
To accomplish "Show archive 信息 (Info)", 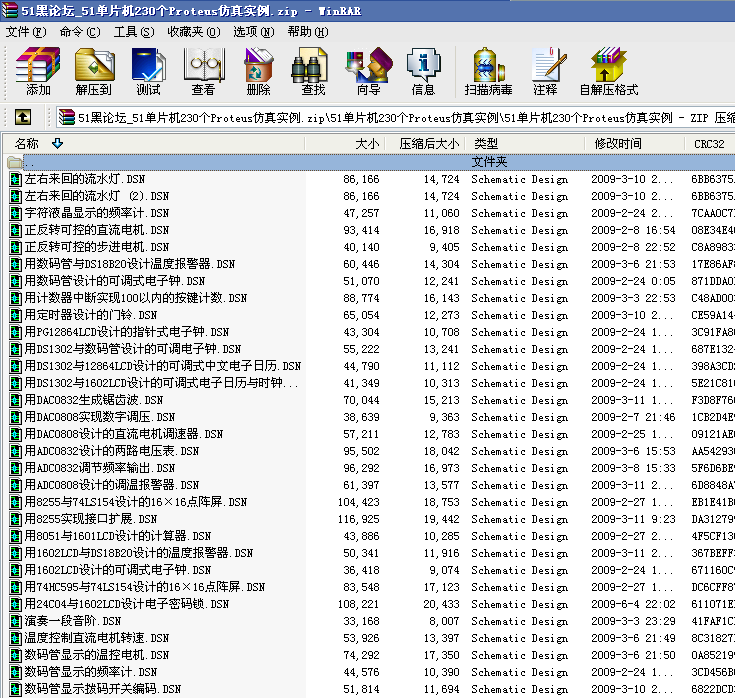I will pyautogui.click(x=423, y=71).
